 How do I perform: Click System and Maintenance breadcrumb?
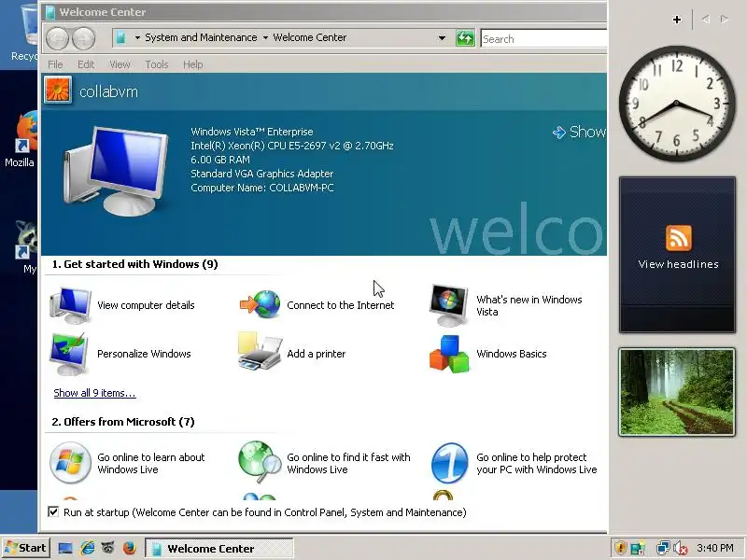201,37
